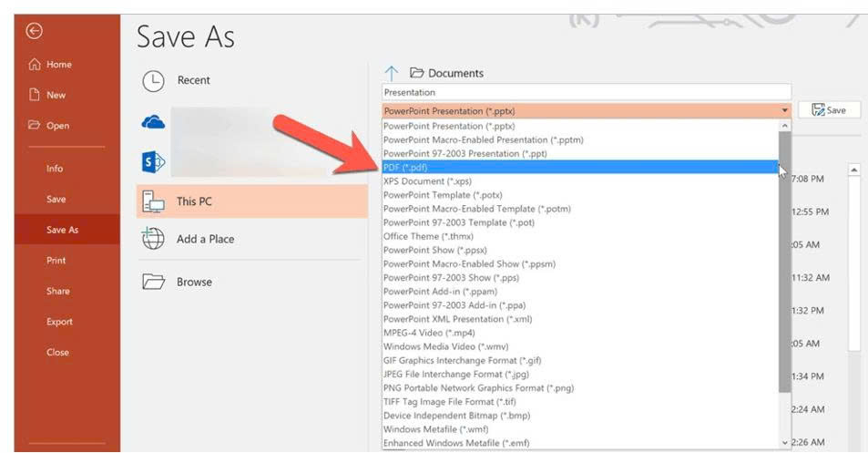This screenshot has width=868, height=453.
Task: Click the Save button
Action: pos(828,109)
